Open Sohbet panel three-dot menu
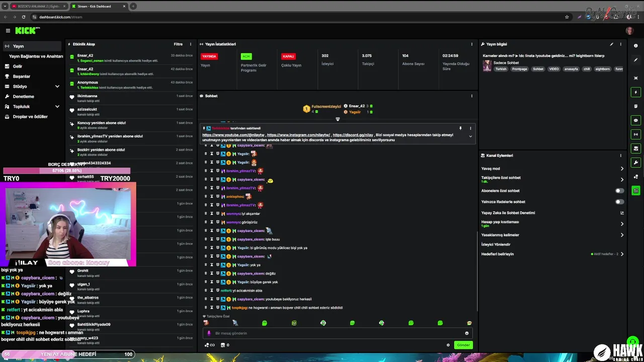The width and height of the screenshot is (644, 362). (x=471, y=96)
